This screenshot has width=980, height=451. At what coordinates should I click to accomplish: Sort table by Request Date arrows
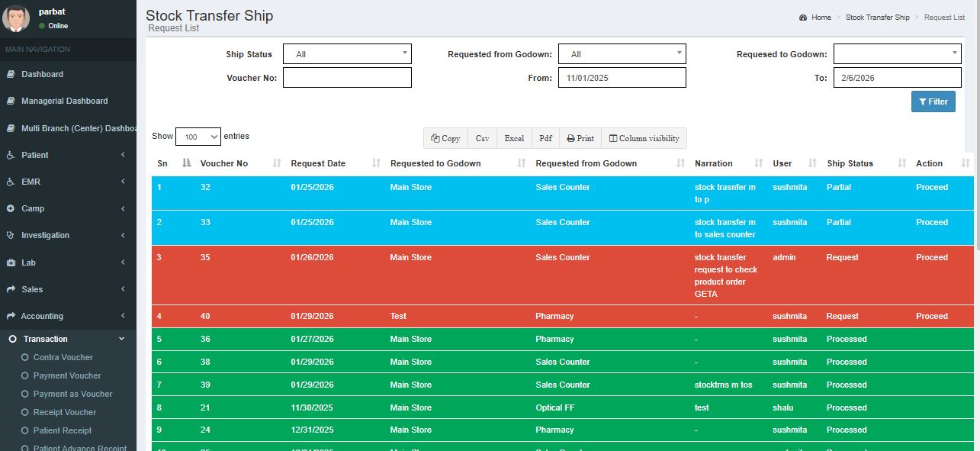click(376, 163)
